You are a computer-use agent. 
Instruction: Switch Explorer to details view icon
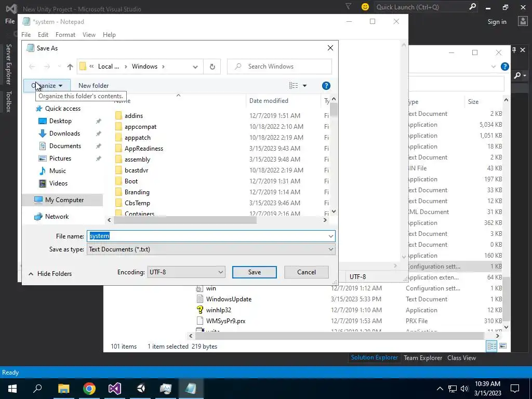pyautogui.click(x=491, y=346)
